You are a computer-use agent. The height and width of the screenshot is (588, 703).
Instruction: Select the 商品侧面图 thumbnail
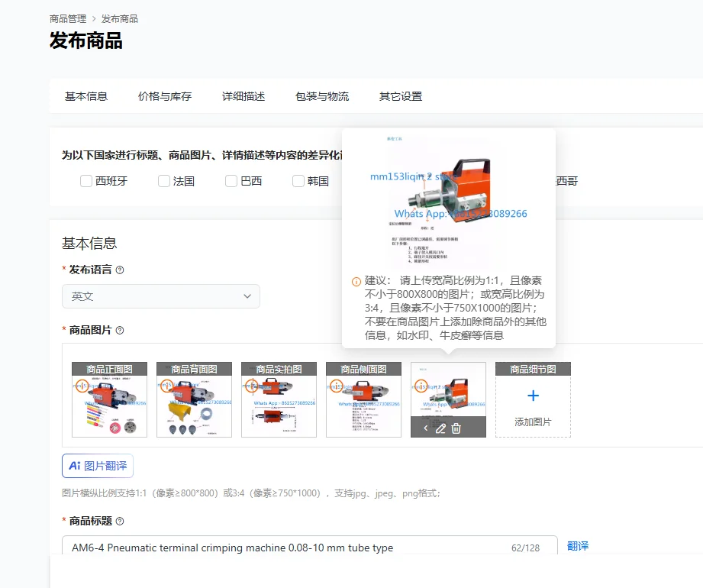[x=363, y=399]
